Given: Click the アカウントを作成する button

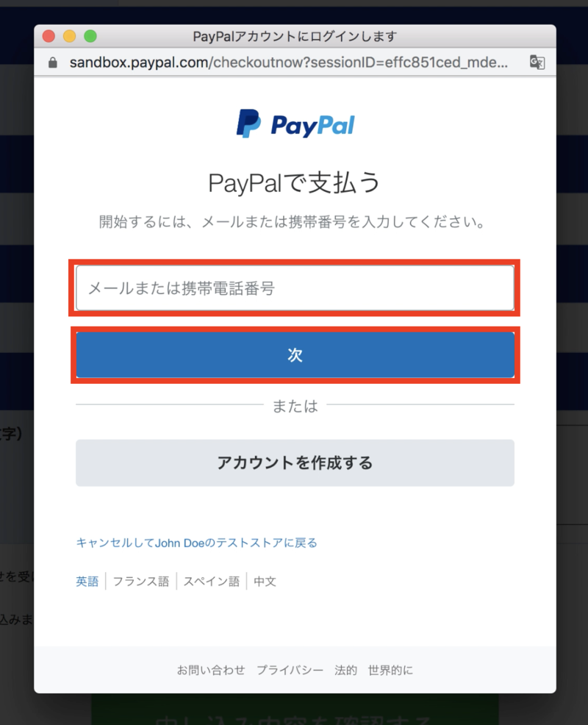Looking at the screenshot, I should (295, 463).
